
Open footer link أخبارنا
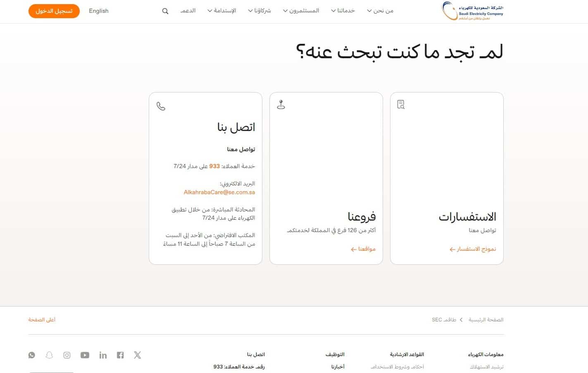click(x=338, y=367)
